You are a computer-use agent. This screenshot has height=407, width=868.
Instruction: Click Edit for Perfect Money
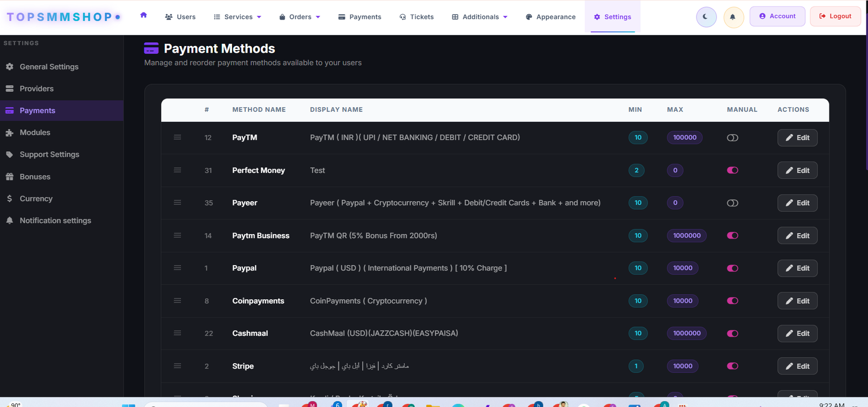click(797, 170)
